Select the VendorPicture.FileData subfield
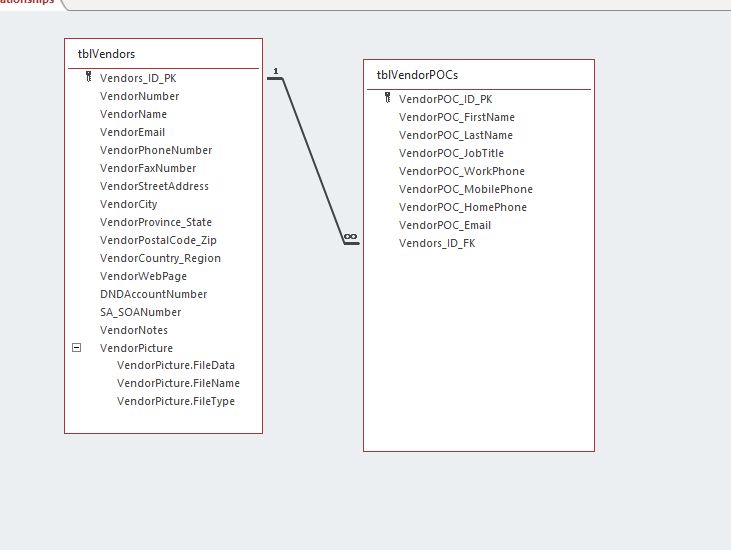Image resolution: width=731 pixels, height=550 pixels. [176, 365]
